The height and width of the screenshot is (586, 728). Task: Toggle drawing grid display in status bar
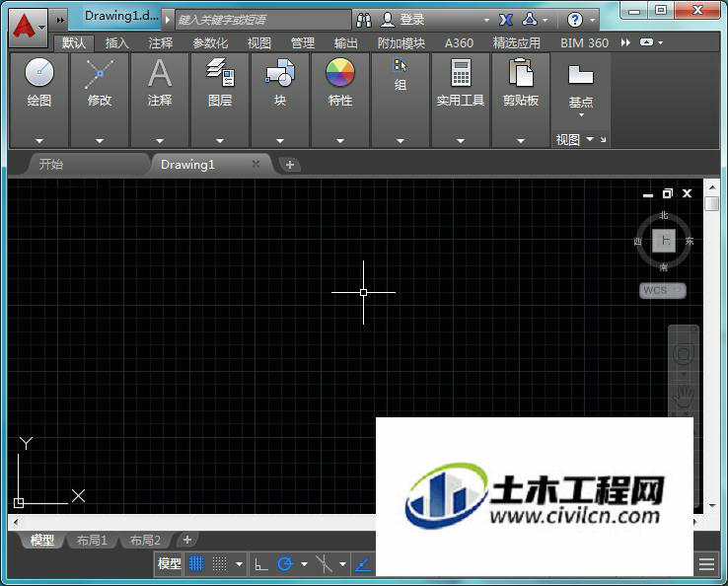click(196, 564)
